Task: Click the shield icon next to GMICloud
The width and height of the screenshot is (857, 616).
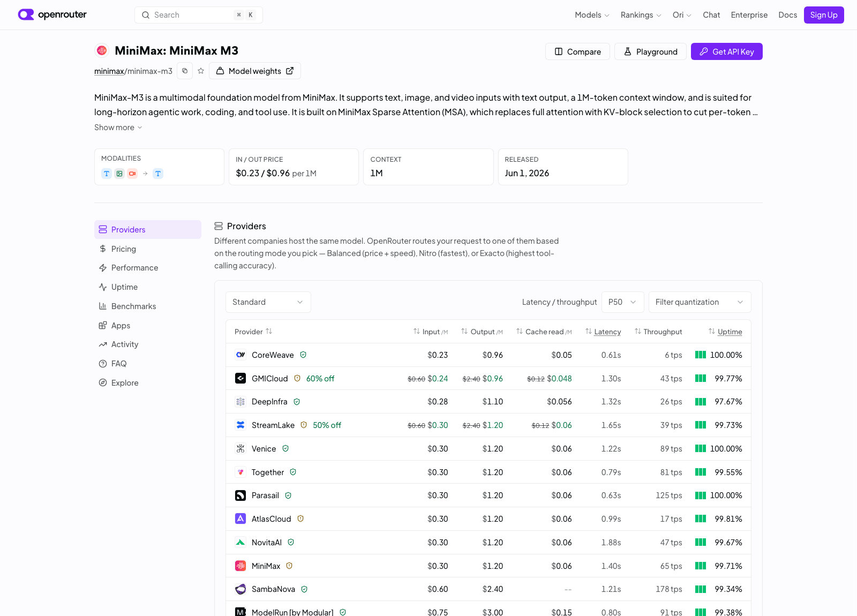Action: pyautogui.click(x=297, y=378)
